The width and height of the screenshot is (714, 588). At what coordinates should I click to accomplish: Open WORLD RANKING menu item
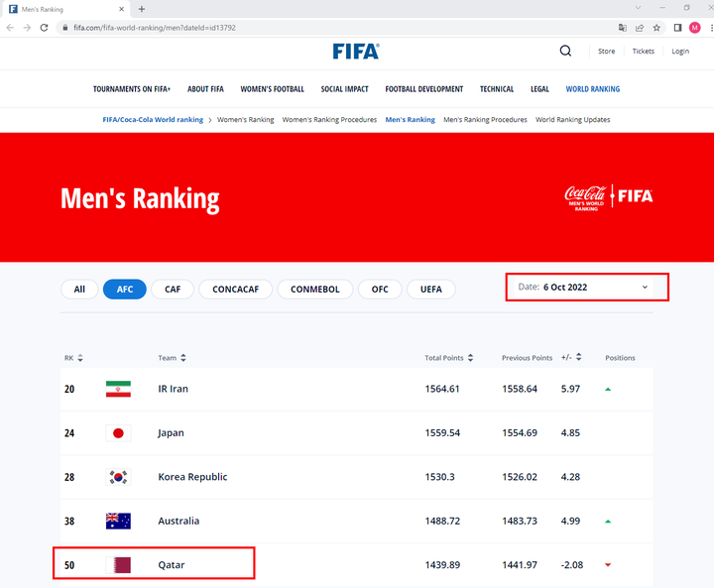coord(592,89)
